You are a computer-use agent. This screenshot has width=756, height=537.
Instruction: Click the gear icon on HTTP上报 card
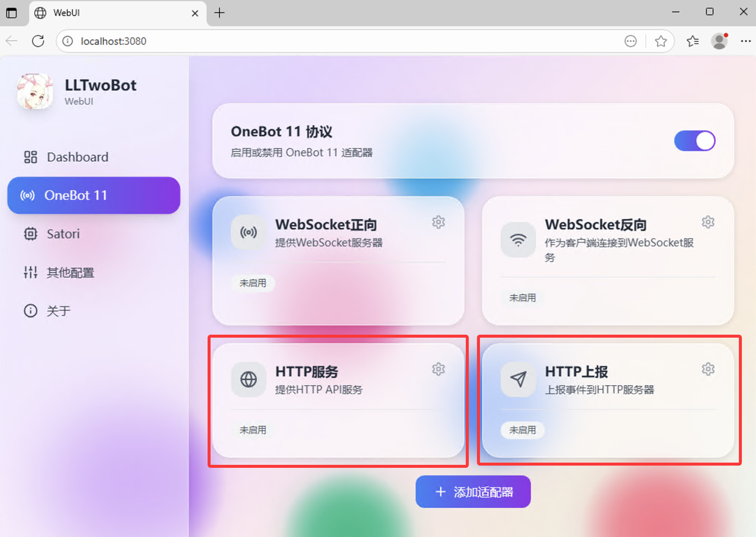pos(708,369)
